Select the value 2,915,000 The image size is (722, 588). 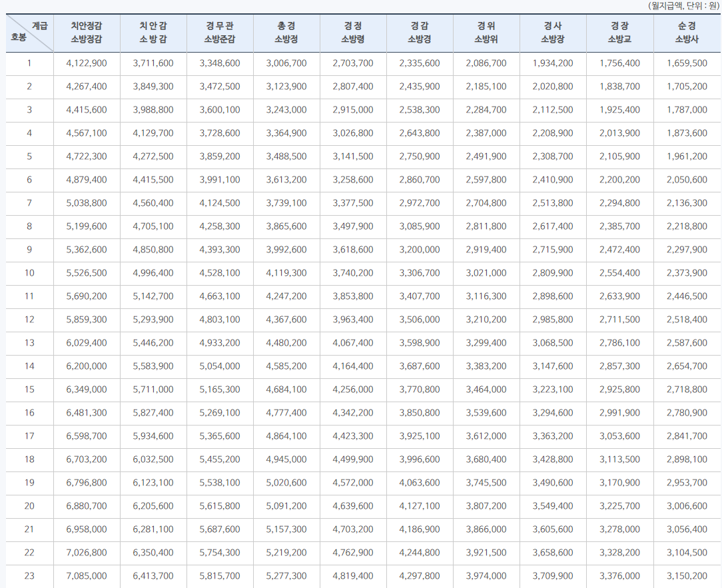pyautogui.click(x=353, y=110)
